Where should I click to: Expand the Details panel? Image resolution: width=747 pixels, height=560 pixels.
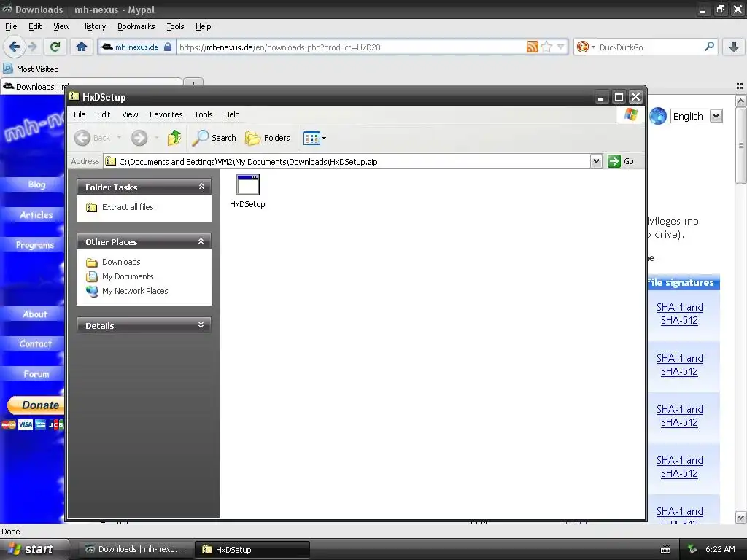[201, 325]
